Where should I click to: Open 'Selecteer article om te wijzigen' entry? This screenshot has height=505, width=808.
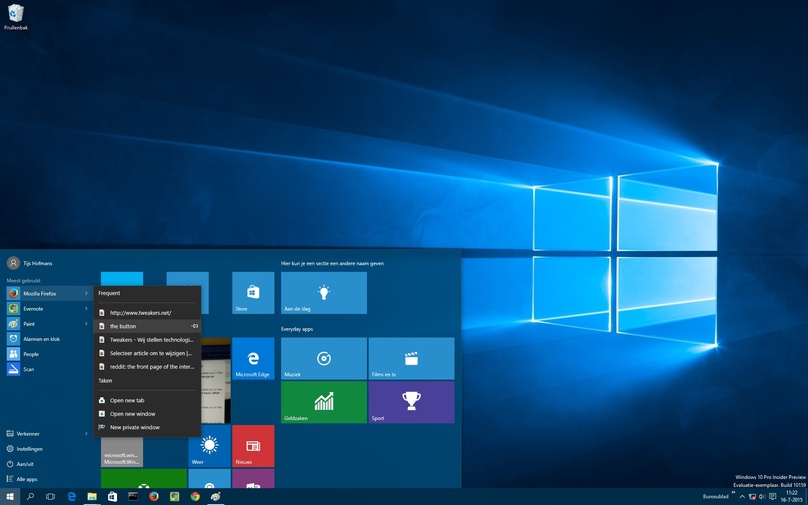[147, 353]
